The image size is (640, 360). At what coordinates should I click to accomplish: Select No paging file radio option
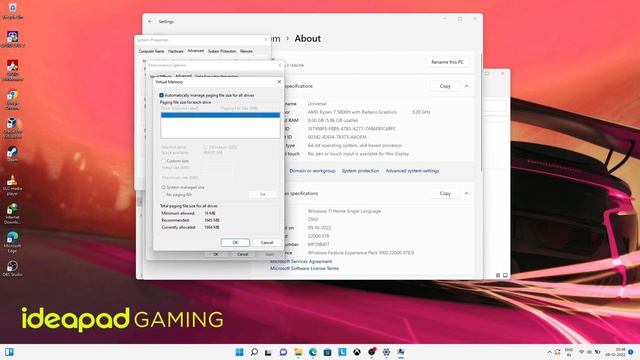[x=164, y=194]
